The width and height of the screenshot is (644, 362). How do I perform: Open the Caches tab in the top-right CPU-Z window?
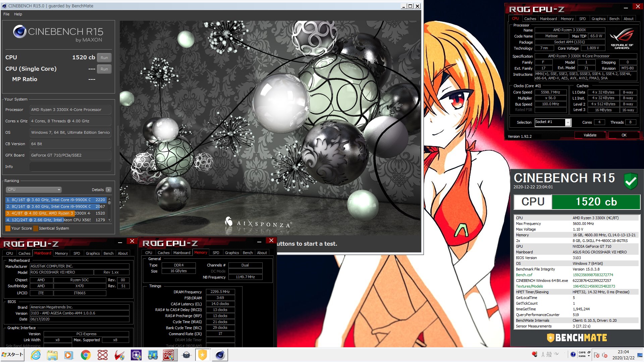530,19
